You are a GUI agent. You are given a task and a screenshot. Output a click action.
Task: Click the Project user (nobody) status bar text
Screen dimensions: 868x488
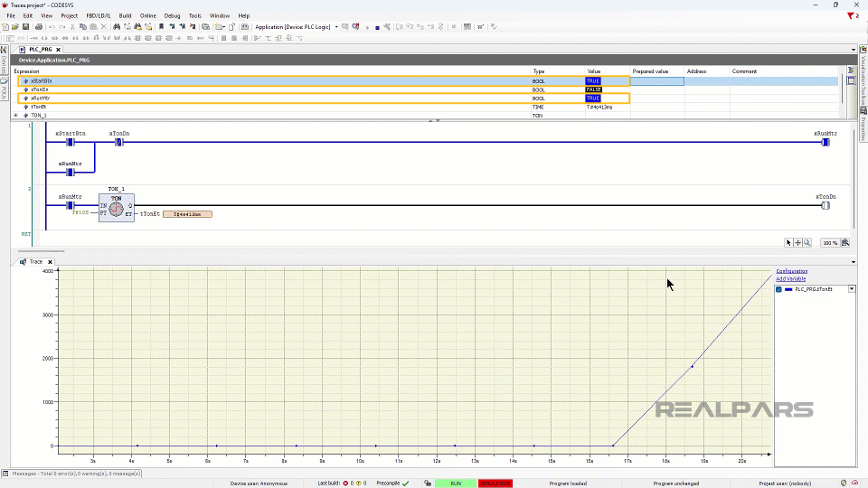click(785, 483)
